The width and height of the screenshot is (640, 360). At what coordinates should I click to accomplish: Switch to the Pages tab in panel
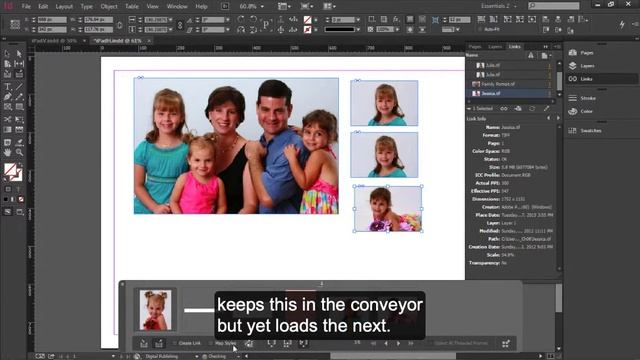(475, 47)
